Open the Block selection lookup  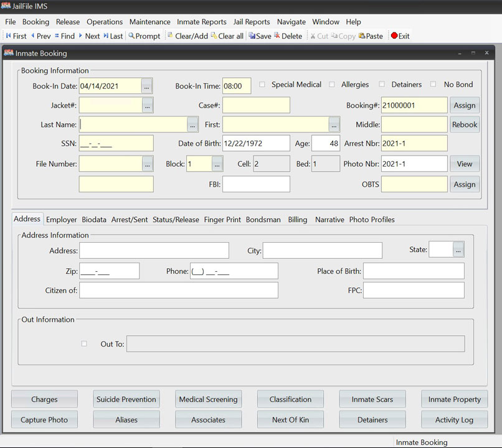(x=217, y=164)
